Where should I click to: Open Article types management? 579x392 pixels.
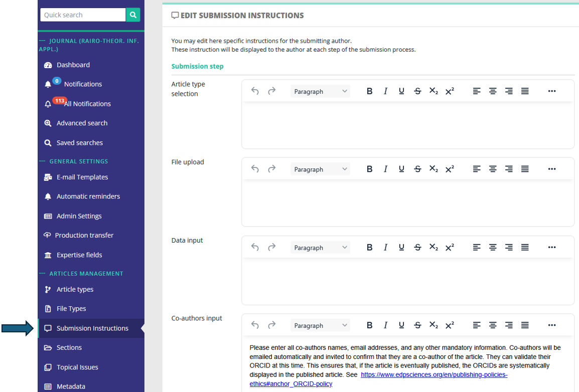click(75, 289)
